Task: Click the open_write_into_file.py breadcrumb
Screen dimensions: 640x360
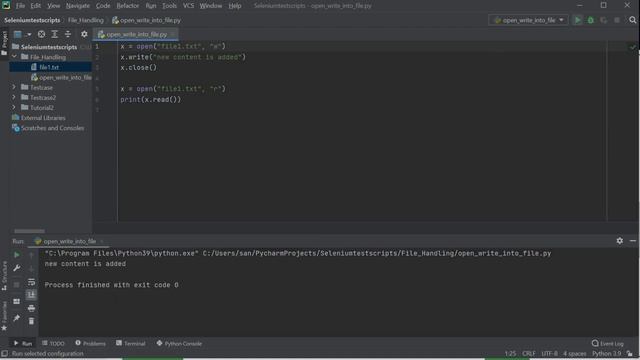Action: coord(146,20)
